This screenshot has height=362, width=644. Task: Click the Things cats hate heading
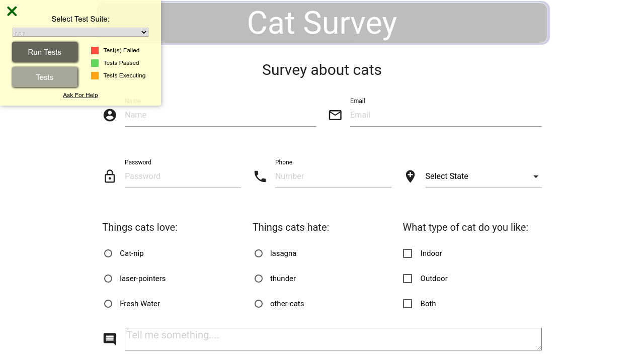[x=291, y=227]
